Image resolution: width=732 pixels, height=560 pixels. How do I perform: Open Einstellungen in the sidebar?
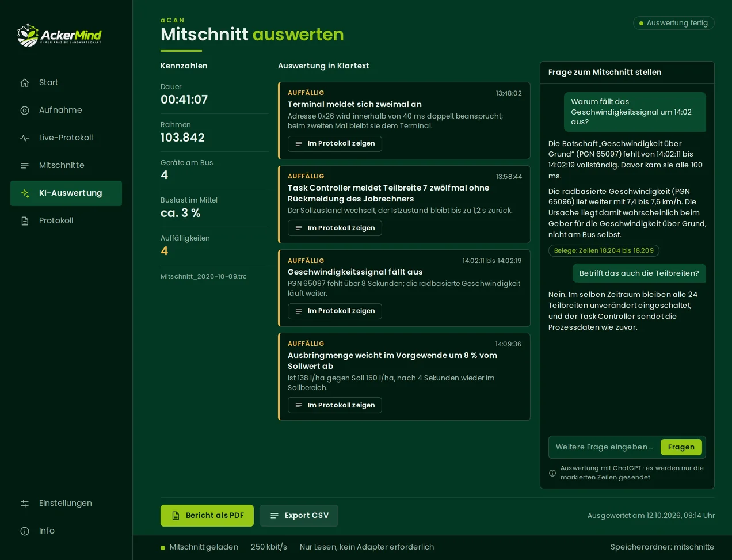[x=66, y=503]
